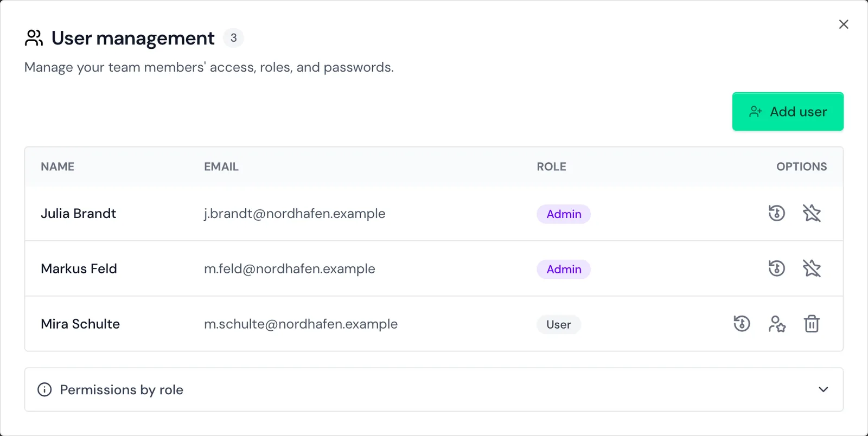Viewport: 868px width, 436px height.
Task: Click the Add user button
Action: coord(788,112)
